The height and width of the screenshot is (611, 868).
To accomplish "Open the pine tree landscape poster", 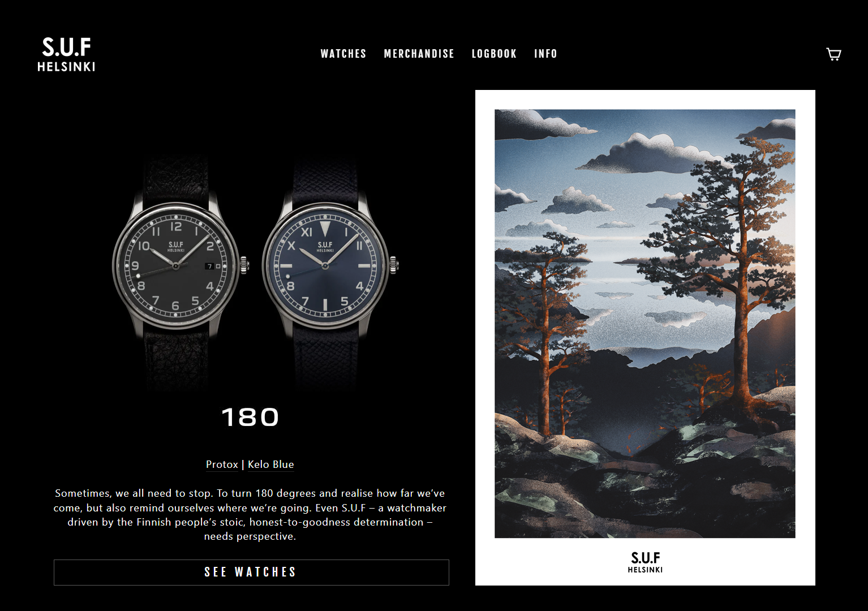I will pos(645,338).
